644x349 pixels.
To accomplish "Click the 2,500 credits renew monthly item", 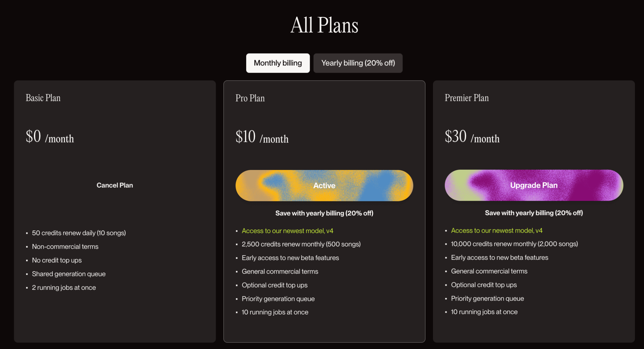I will coord(301,244).
